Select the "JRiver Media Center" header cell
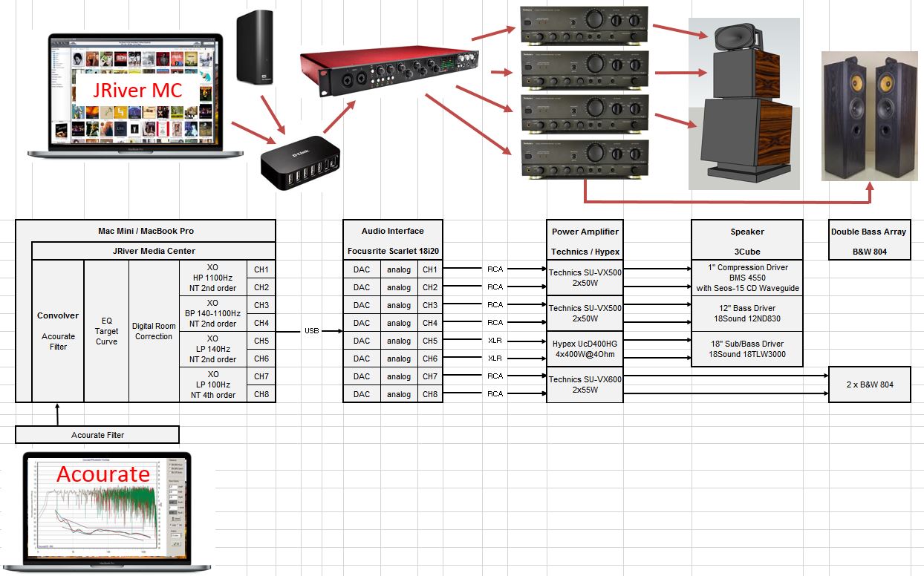924x576 pixels. pos(154,250)
